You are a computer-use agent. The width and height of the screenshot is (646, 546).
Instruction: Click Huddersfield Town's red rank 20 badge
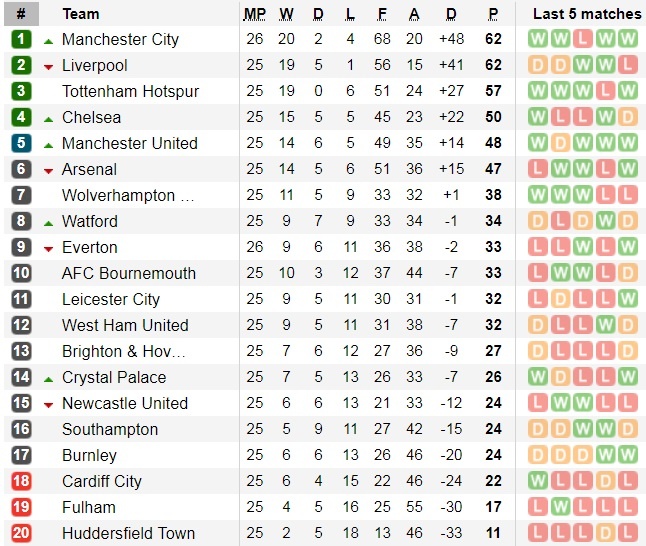pos(21,533)
